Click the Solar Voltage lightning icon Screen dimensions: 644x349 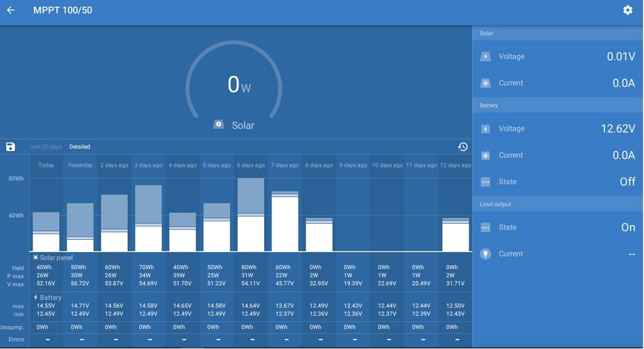486,57
